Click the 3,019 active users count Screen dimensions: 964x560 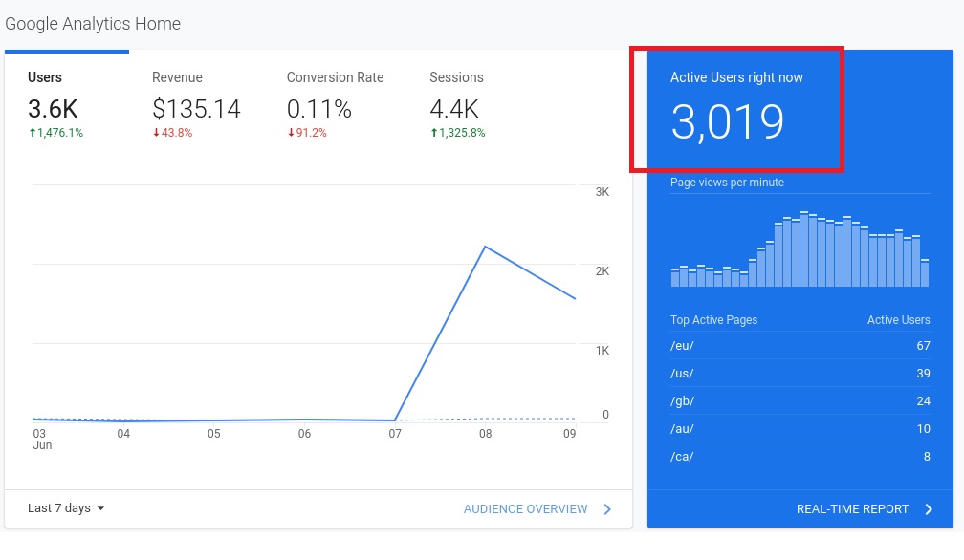click(727, 122)
